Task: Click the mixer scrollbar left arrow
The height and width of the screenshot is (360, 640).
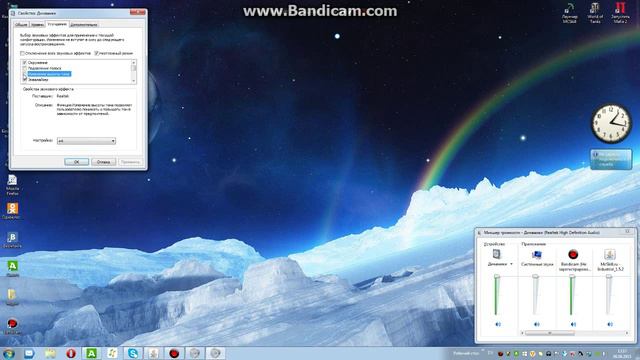Action: pyautogui.click(x=522, y=333)
